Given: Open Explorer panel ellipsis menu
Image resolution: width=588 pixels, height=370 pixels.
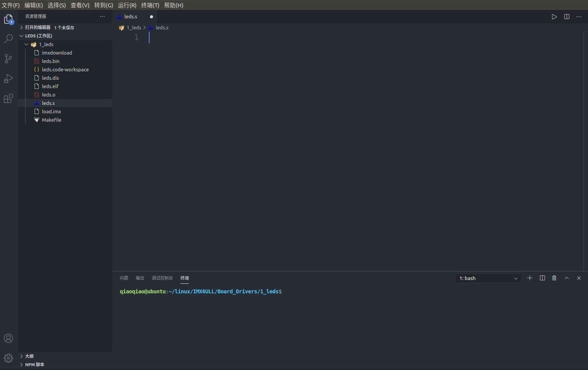Looking at the screenshot, I should (102, 16).
